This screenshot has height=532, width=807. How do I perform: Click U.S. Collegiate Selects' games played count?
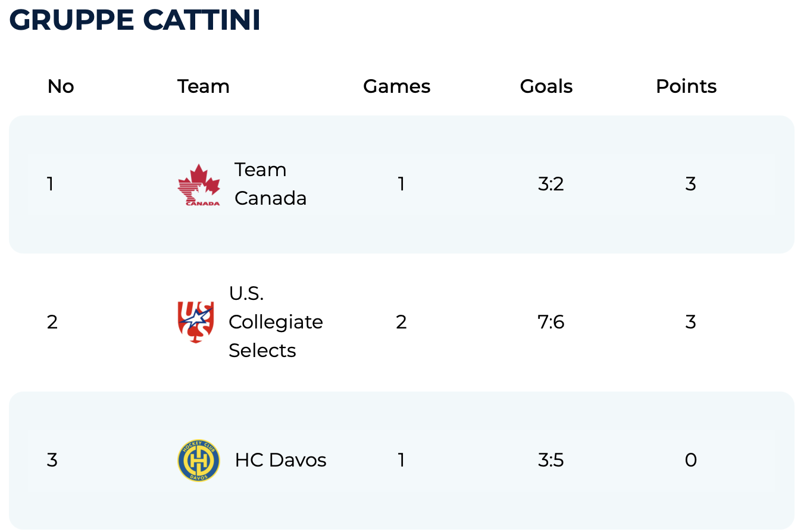point(401,322)
